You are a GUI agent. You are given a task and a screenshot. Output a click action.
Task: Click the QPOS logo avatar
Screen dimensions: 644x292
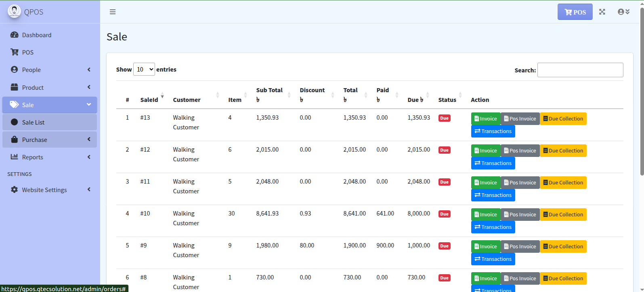14,11
